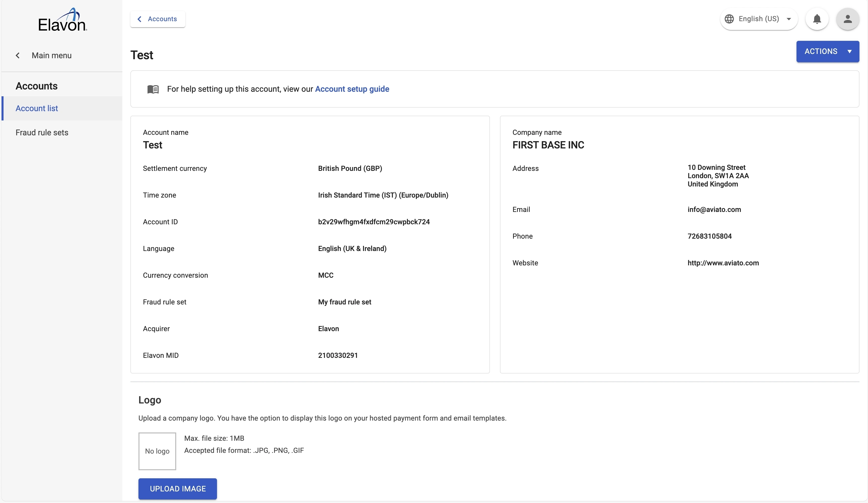Click the Elavon logo
The image size is (868, 503).
tap(62, 20)
